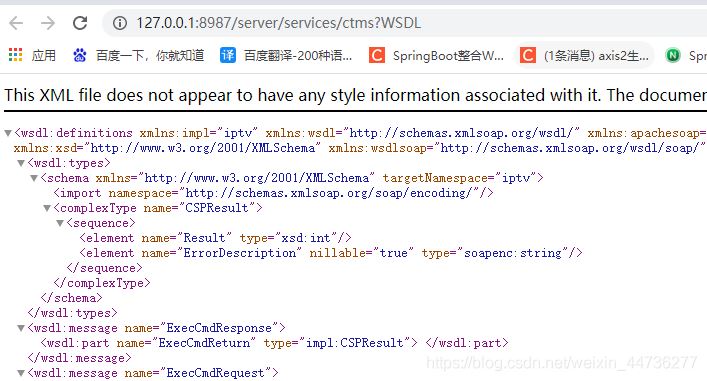
Task: Open the 应用 bookmark
Action: (x=43, y=55)
